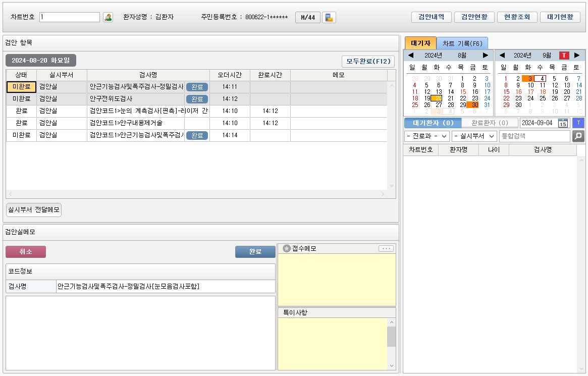Viewport: 588px width, 376px height.
Task: Click the blue T button beside date field
Action: (578, 123)
